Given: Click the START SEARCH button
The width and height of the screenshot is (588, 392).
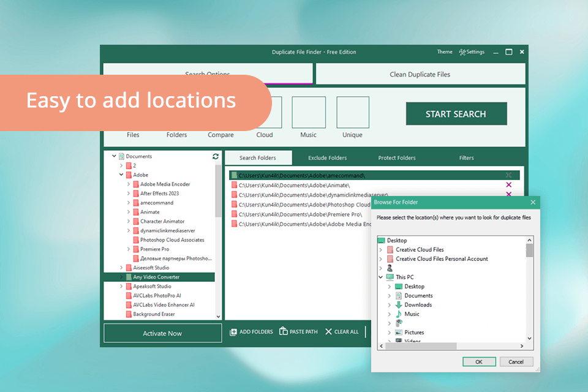Looking at the screenshot, I should (456, 114).
